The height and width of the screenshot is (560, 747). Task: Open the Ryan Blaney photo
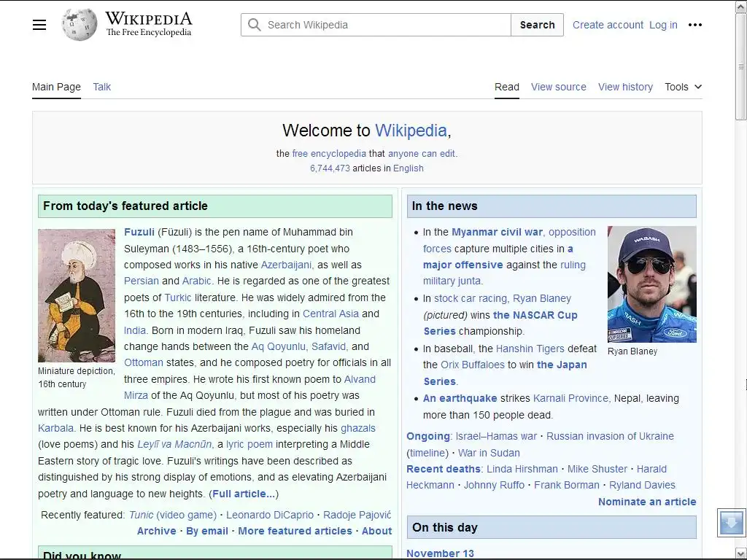click(x=651, y=284)
